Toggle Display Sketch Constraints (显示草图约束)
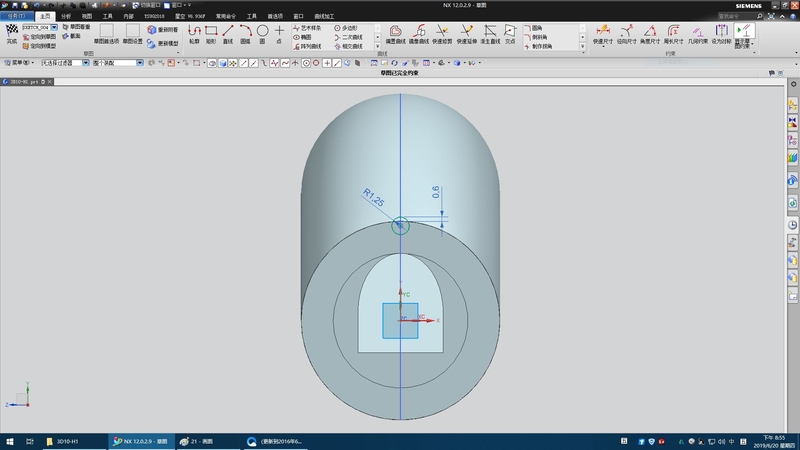The image size is (800, 450). 744,32
